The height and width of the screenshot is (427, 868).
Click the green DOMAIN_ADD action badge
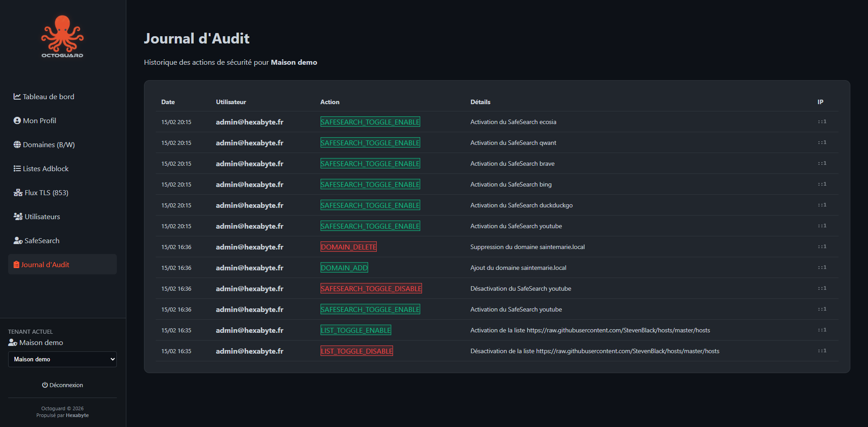pyautogui.click(x=344, y=268)
